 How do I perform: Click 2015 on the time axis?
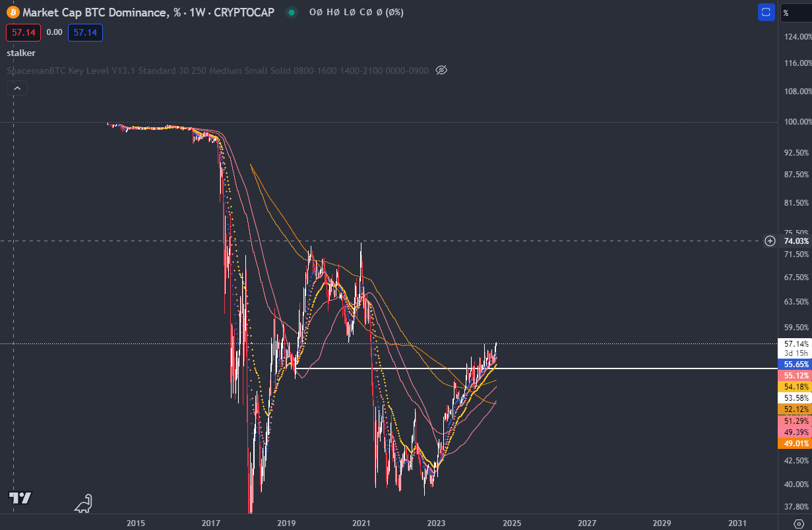[136, 523]
